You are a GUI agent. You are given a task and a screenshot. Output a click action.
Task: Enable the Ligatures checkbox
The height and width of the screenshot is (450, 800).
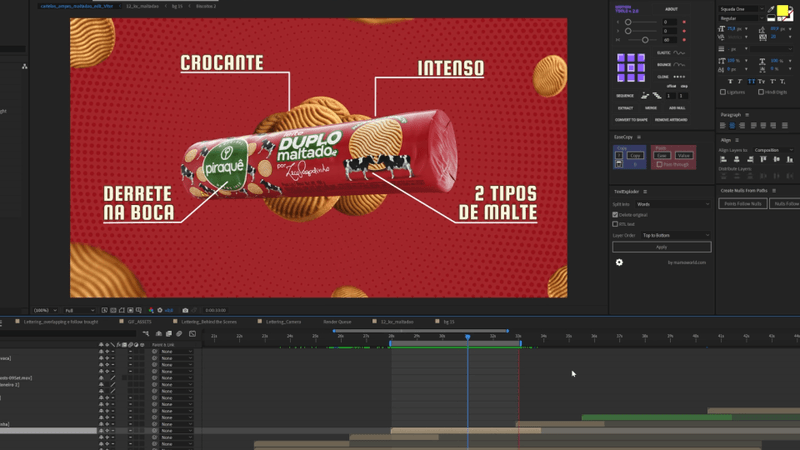click(722, 92)
